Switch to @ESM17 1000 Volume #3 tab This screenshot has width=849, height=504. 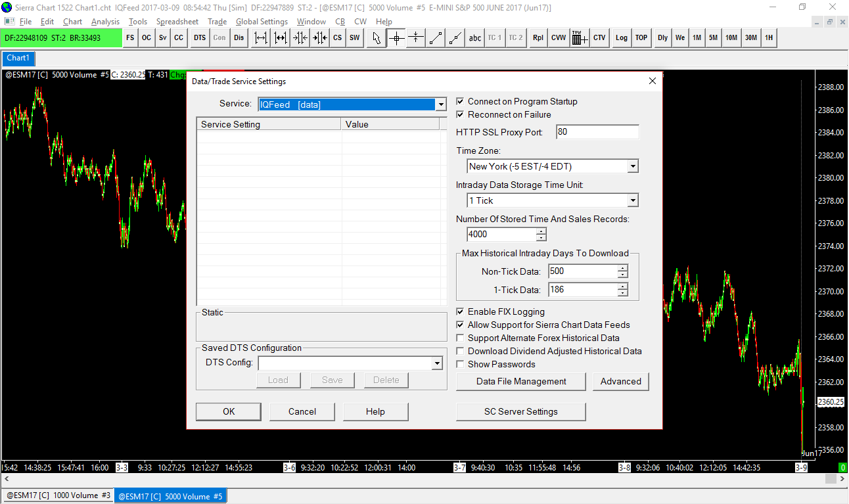(x=58, y=495)
